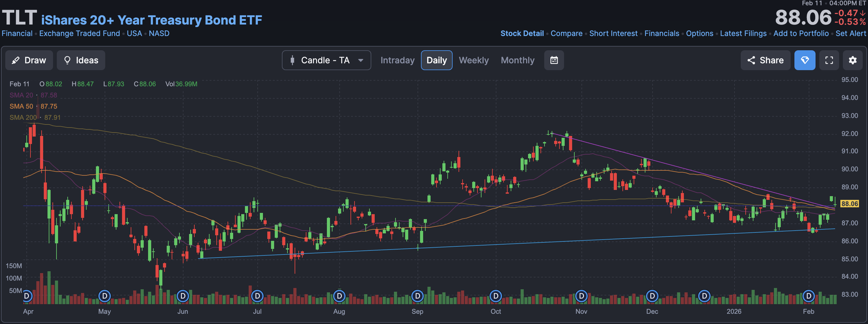Screen dimensions: 868x324
Task: Click the blue diamond premium icon
Action: [x=805, y=60]
